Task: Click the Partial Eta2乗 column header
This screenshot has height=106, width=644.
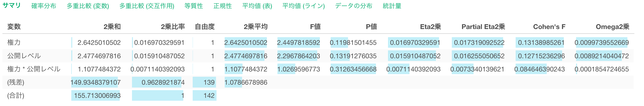Action: click(483, 27)
